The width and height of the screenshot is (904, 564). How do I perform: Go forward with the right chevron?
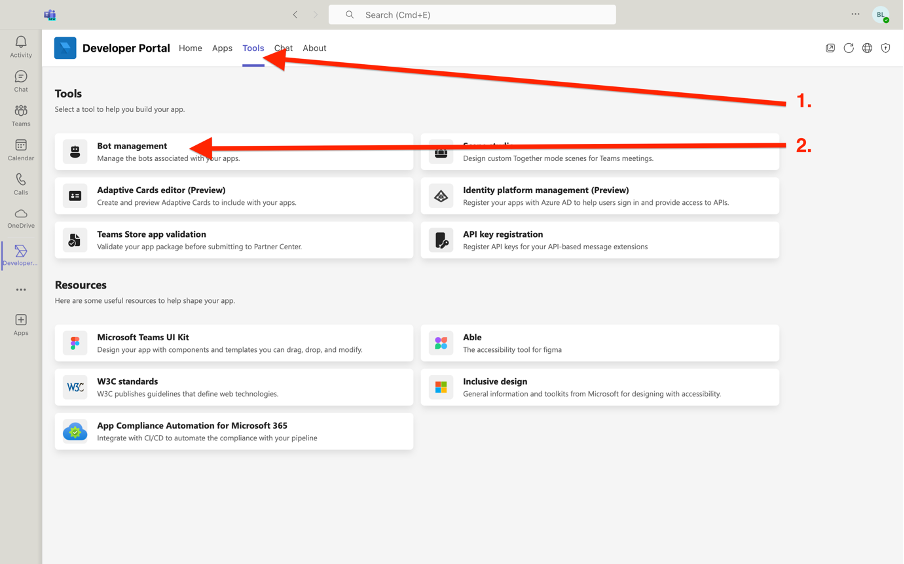coord(315,14)
